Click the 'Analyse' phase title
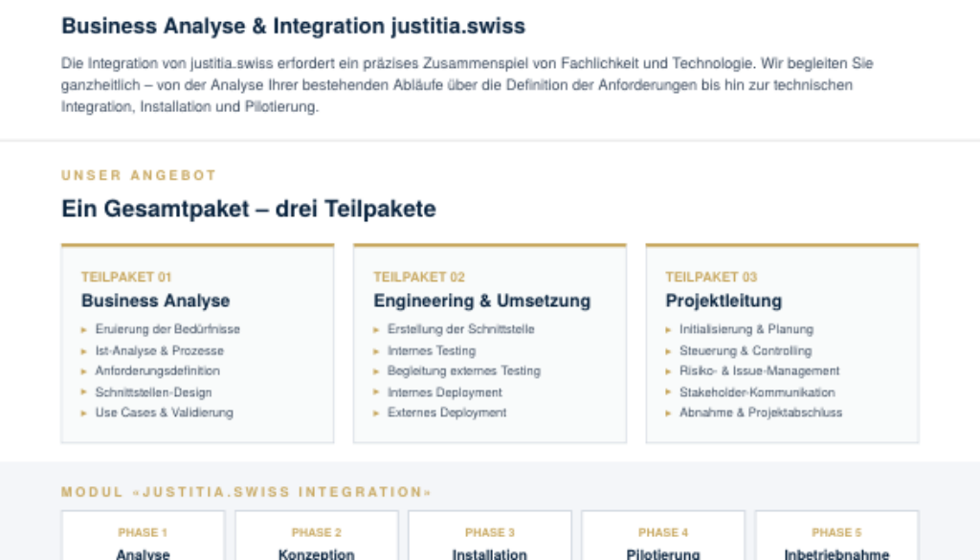This screenshot has width=980, height=560. coord(143,553)
